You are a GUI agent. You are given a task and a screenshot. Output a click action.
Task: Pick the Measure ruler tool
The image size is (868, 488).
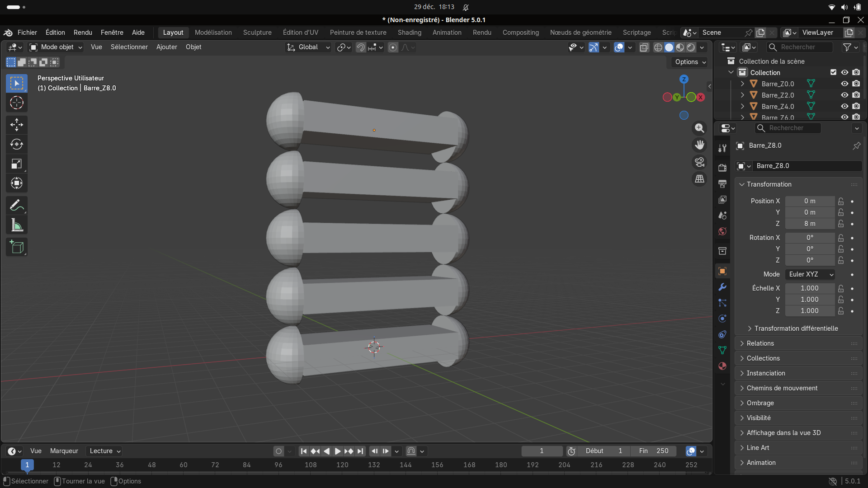(17, 225)
